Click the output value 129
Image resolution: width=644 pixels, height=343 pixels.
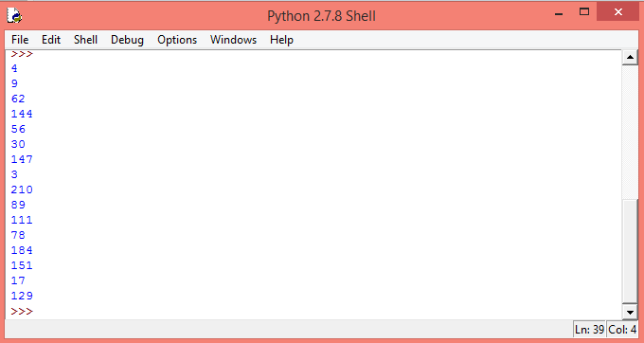pos(22,296)
